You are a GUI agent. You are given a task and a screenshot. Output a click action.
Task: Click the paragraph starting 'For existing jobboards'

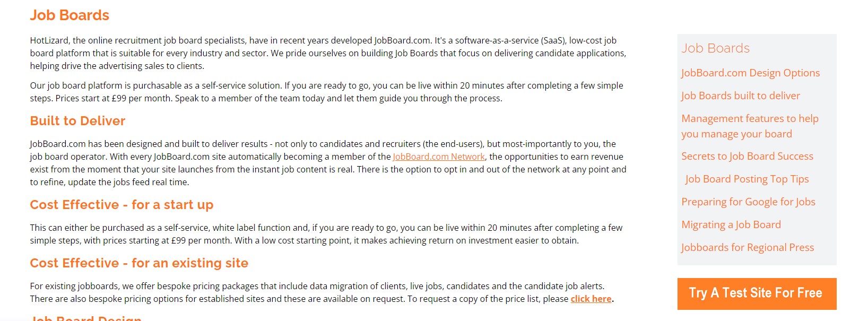[317, 292]
